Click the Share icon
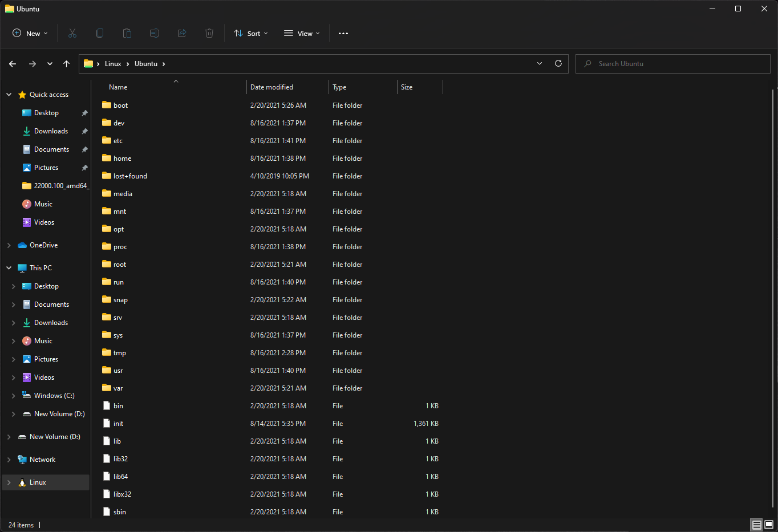778x532 pixels. tap(182, 33)
